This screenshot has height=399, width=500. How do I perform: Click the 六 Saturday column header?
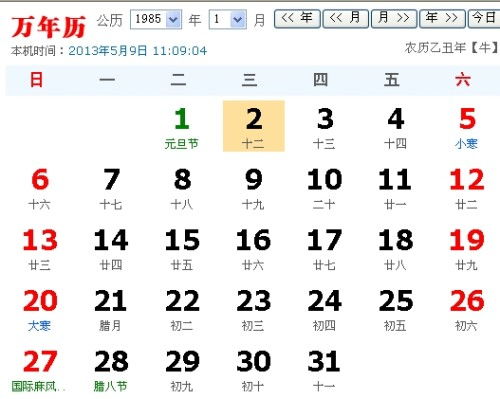coord(463,80)
